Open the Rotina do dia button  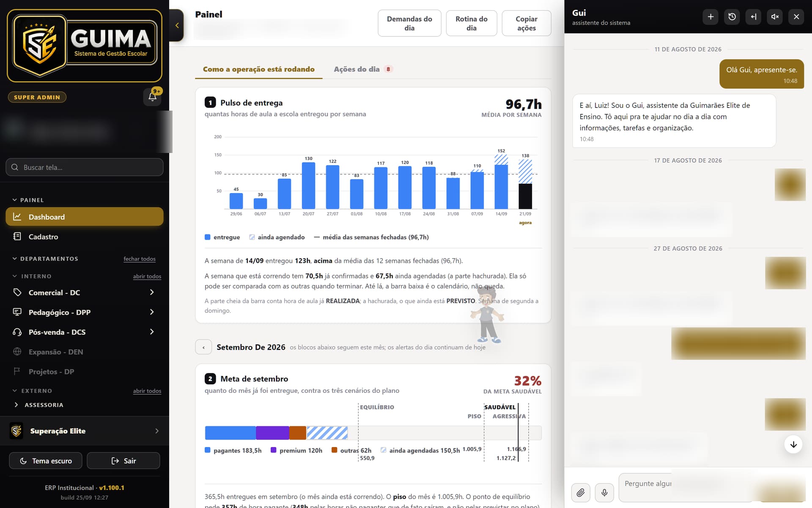click(472, 23)
